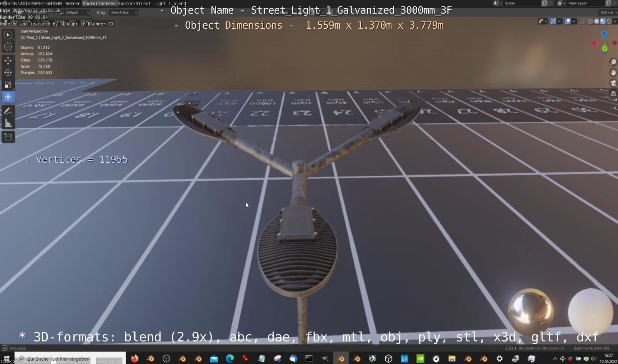This screenshot has width=618, height=364.
Task: Toggle X-Ray mode in viewport header
Action: pos(582,22)
